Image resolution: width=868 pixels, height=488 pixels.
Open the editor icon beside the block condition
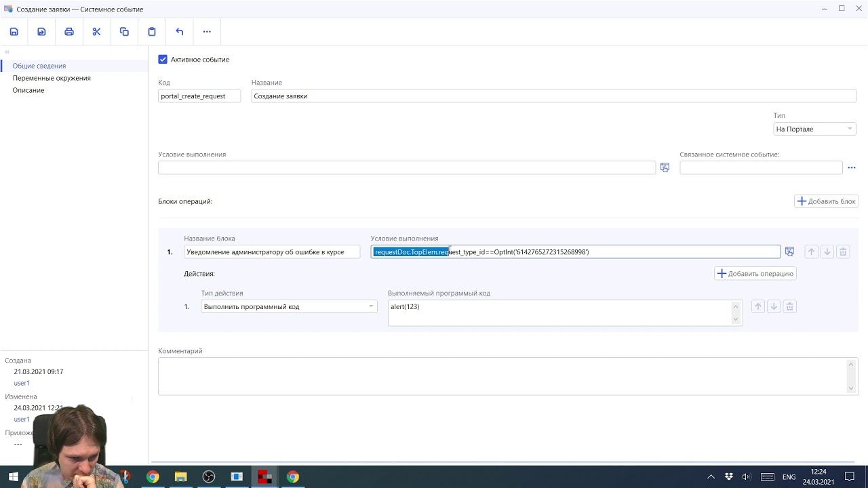(x=789, y=252)
